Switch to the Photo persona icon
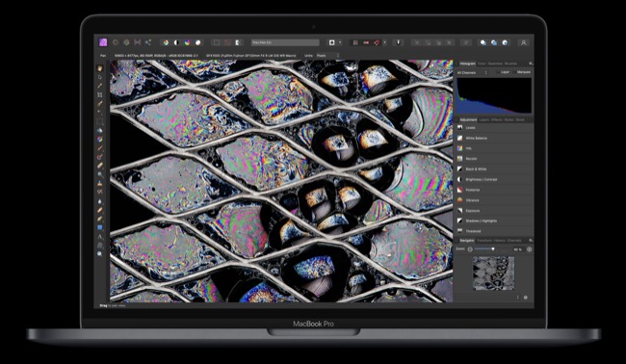 point(103,42)
